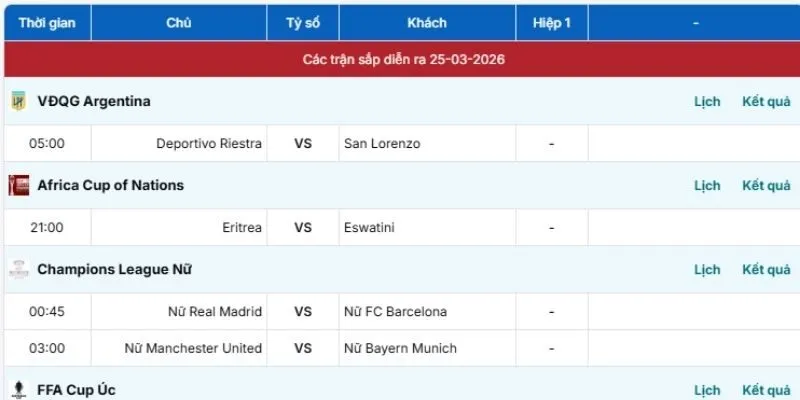
Task: Open Lịch for FFA Cup Úc
Action: 707,390
